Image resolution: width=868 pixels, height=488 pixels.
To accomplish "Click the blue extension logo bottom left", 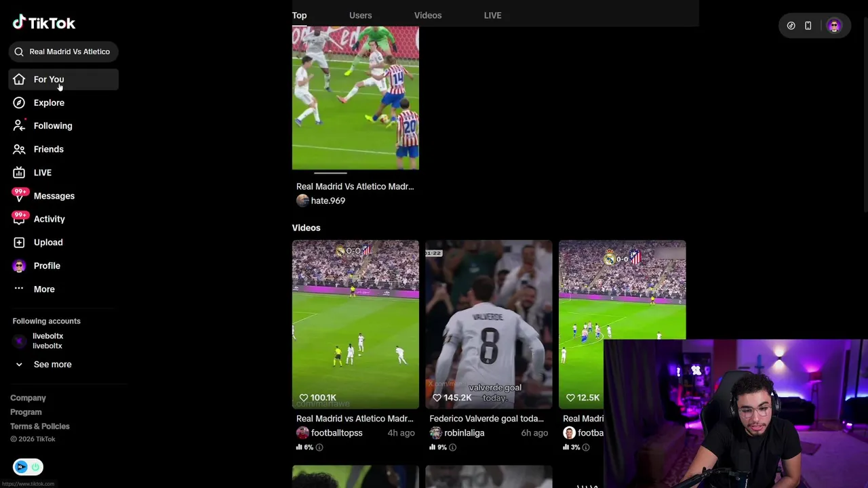I will [x=21, y=467].
